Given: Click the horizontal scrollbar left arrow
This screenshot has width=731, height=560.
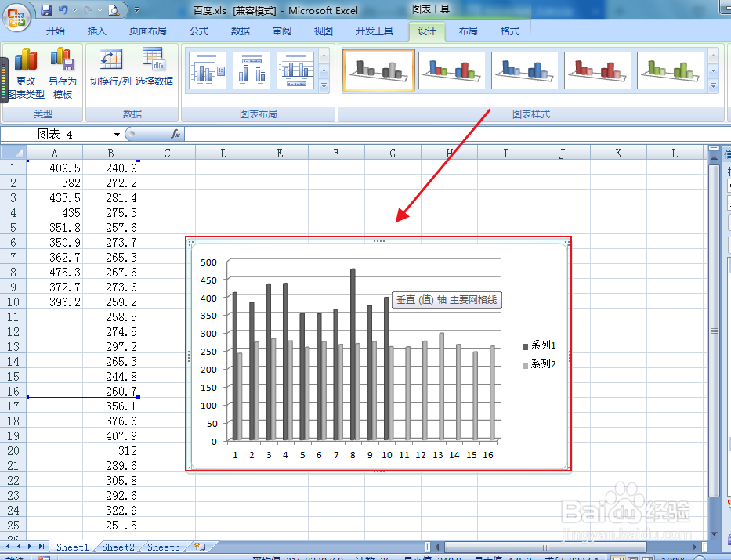Looking at the screenshot, I should pos(437,547).
